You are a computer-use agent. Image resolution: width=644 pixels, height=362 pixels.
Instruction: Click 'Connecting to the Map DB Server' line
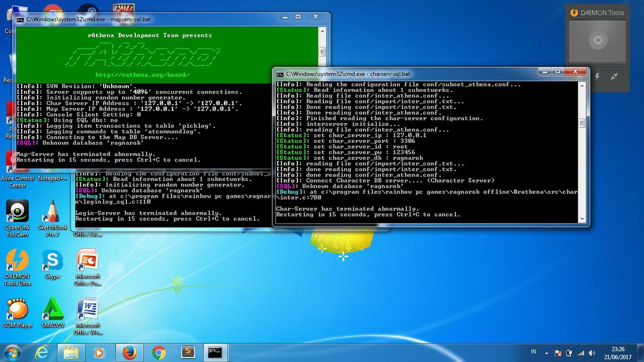97,137
